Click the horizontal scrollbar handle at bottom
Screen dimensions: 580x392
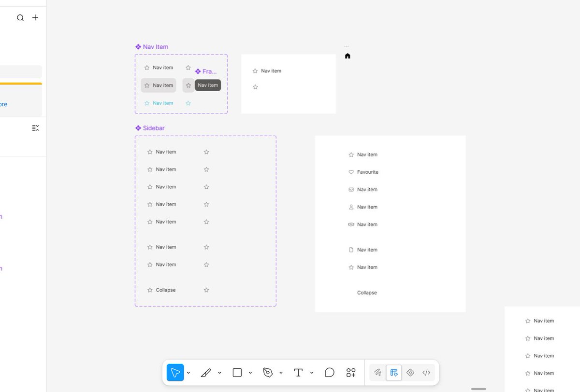[478, 389]
